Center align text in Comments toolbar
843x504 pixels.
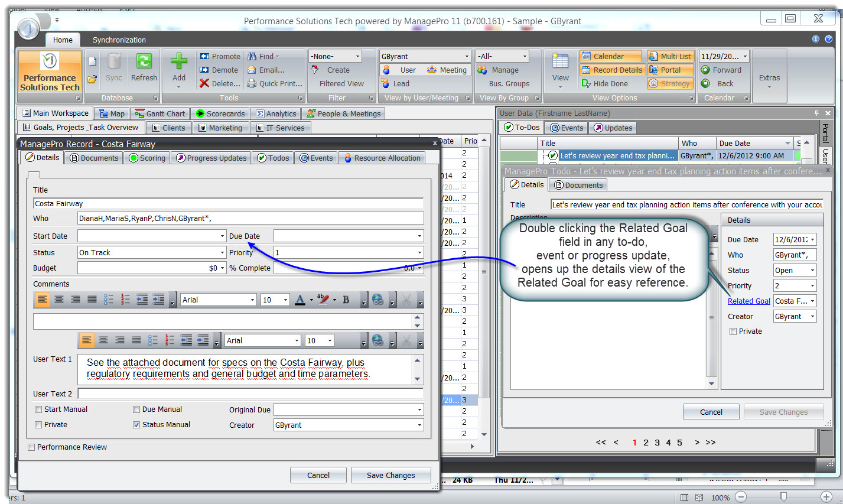click(59, 300)
